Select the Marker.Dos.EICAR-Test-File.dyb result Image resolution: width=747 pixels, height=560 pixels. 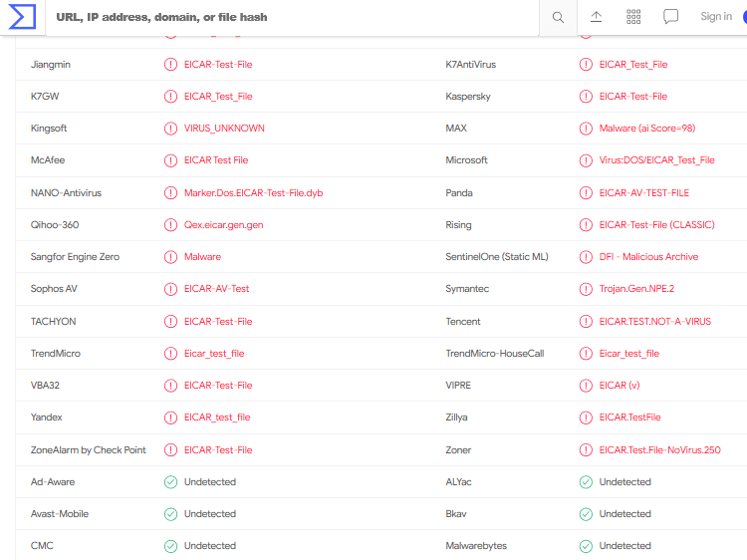253,193
